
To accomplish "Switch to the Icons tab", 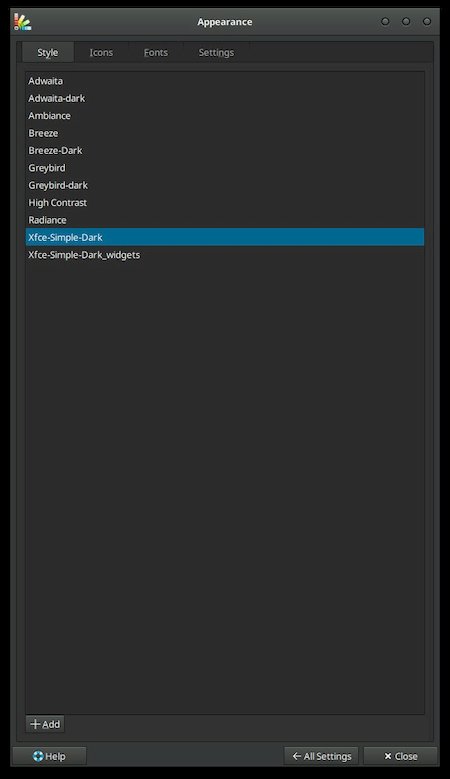I will click(x=101, y=52).
